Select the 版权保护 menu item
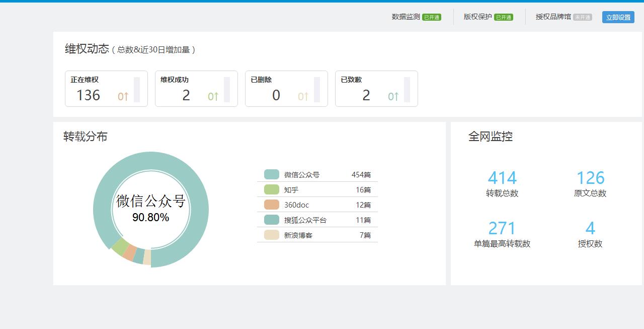 477,17
